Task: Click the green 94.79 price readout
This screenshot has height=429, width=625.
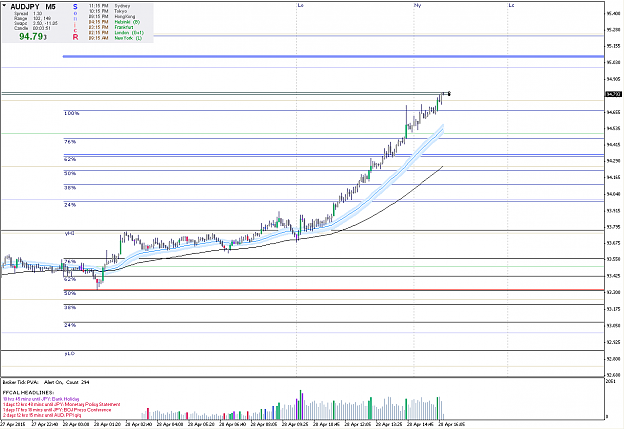Action: (x=33, y=37)
